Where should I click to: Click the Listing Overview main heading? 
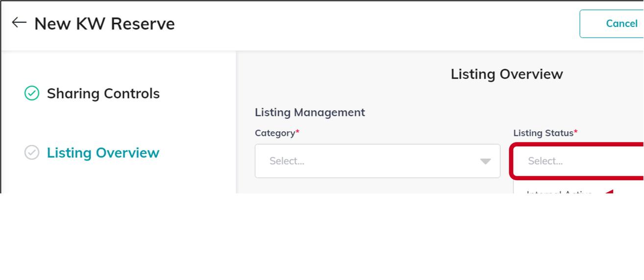coord(507,74)
